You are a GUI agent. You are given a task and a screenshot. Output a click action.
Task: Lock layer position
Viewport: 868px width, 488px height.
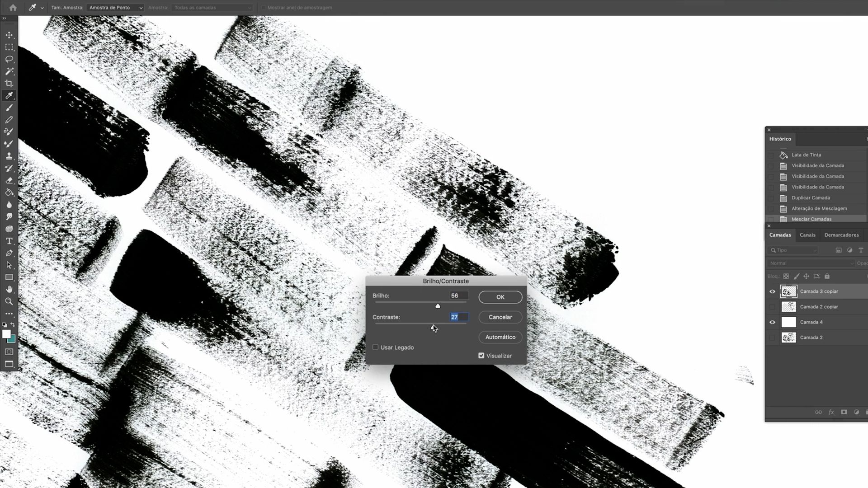tap(806, 276)
